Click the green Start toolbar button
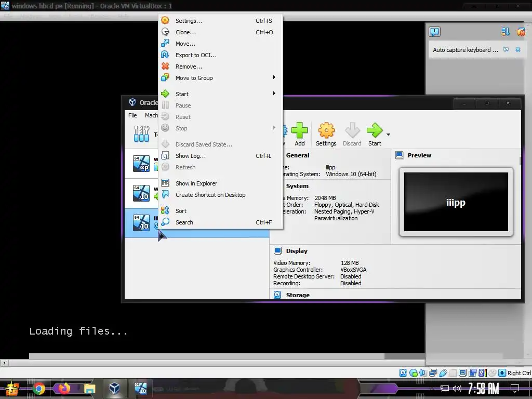Image resolution: width=532 pixels, height=399 pixels. (x=375, y=134)
